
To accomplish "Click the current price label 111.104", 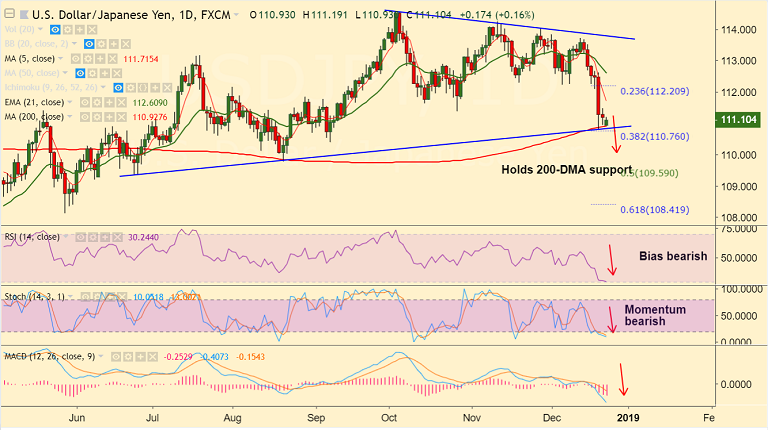I will click(x=739, y=119).
